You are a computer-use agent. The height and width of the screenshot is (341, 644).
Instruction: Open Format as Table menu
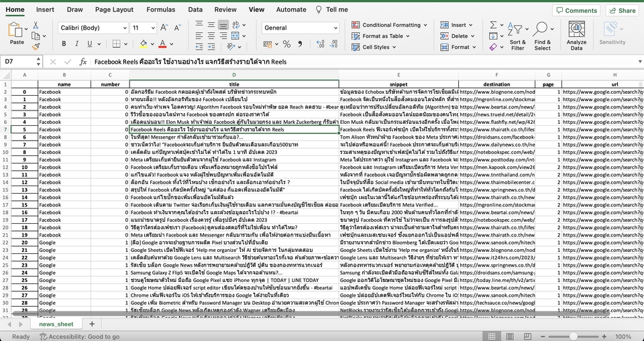coord(380,36)
